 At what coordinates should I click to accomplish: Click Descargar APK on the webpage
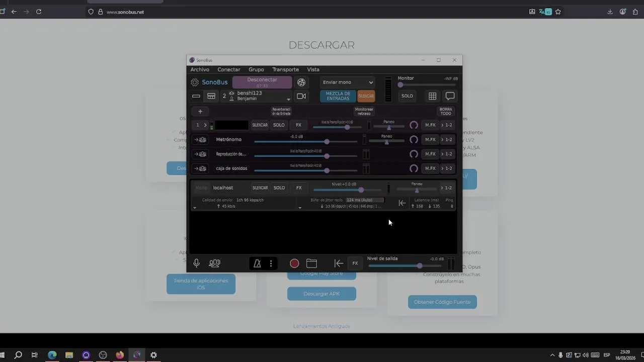pos(321,294)
